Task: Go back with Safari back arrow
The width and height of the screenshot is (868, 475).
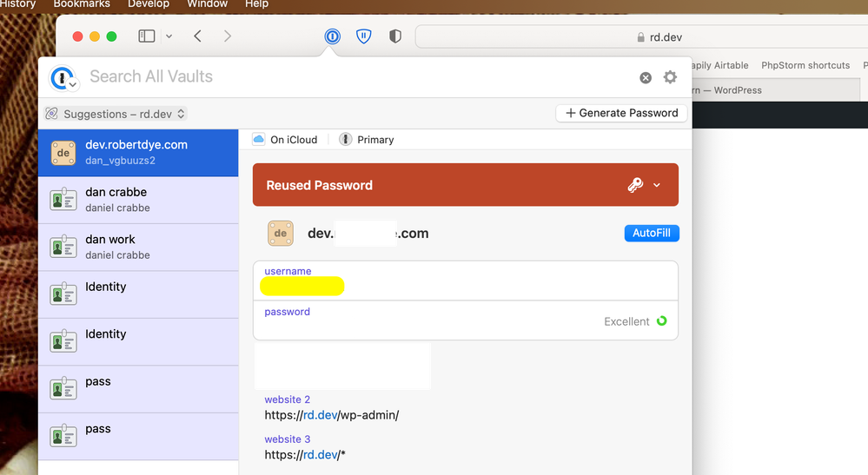Action: 198,36
